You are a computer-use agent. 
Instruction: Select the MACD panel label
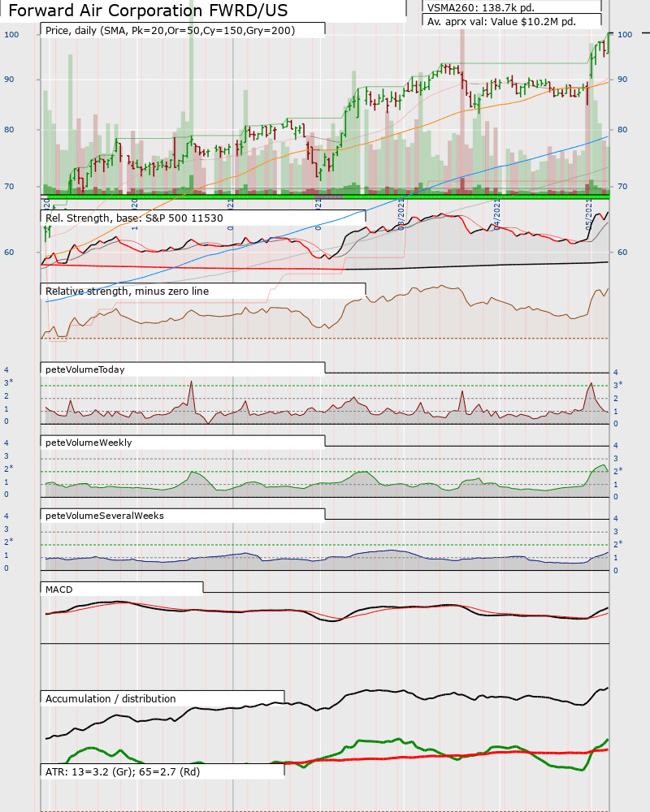[x=59, y=590]
